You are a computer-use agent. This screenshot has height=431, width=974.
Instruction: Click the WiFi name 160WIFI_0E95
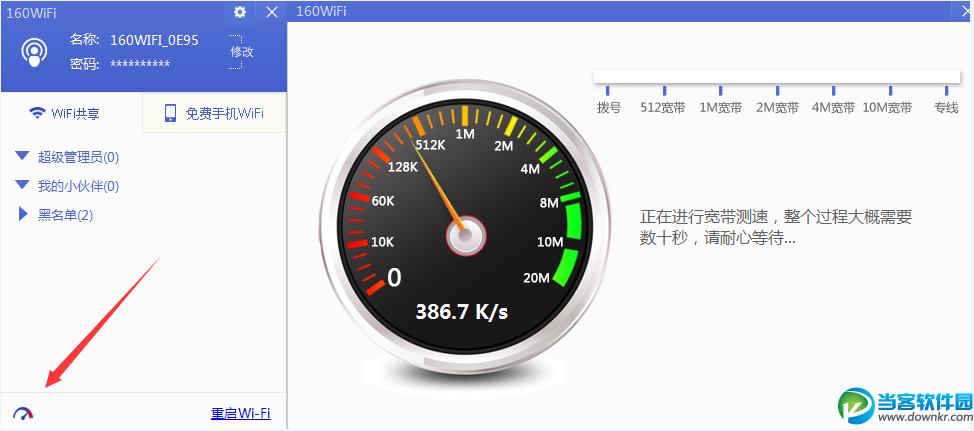tap(154, 40)
